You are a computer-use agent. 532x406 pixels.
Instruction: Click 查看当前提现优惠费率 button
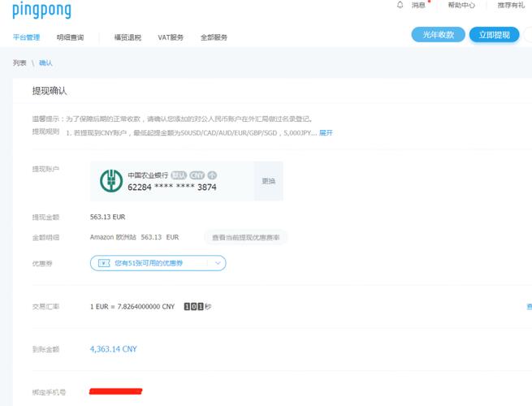click(245, 237)
